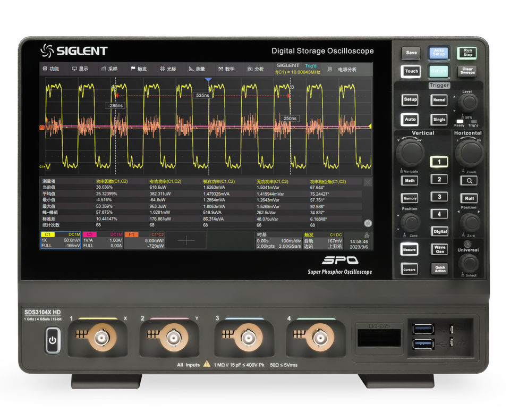This screenshot has height=420, width=510.
Task: Click the 功率相位角(C1,C2) column header
Action: tap(328, 182)
